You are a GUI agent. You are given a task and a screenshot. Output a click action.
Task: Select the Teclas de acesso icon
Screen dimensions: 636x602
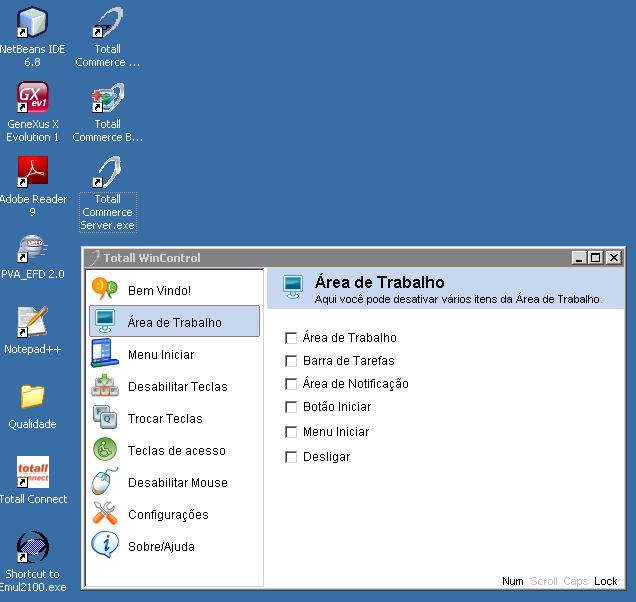coord(105,450)
